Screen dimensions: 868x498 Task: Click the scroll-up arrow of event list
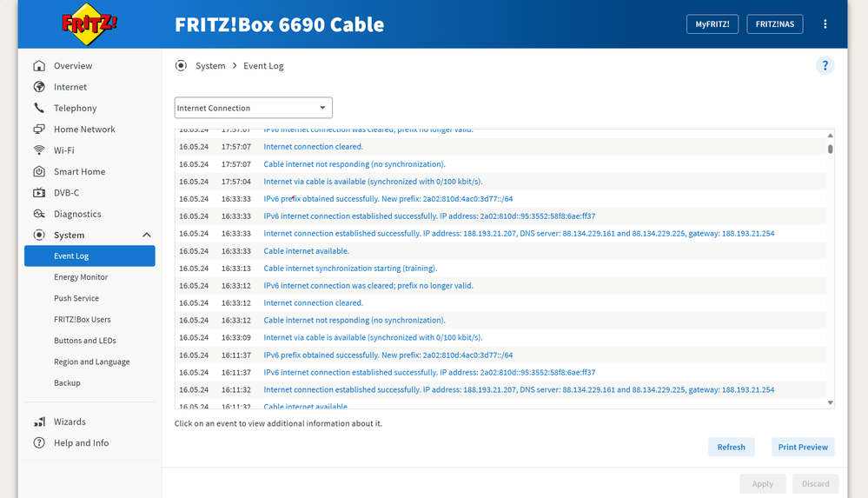(x=830, y=136)
